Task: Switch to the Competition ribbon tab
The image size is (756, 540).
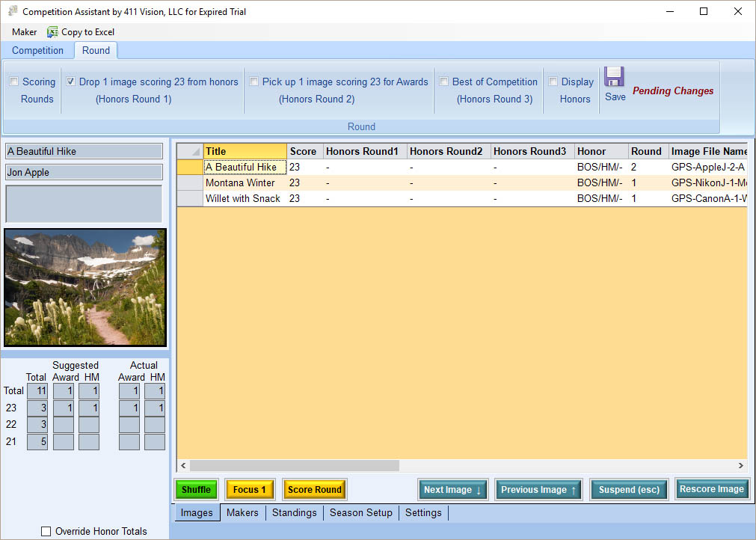Action: 37,50
